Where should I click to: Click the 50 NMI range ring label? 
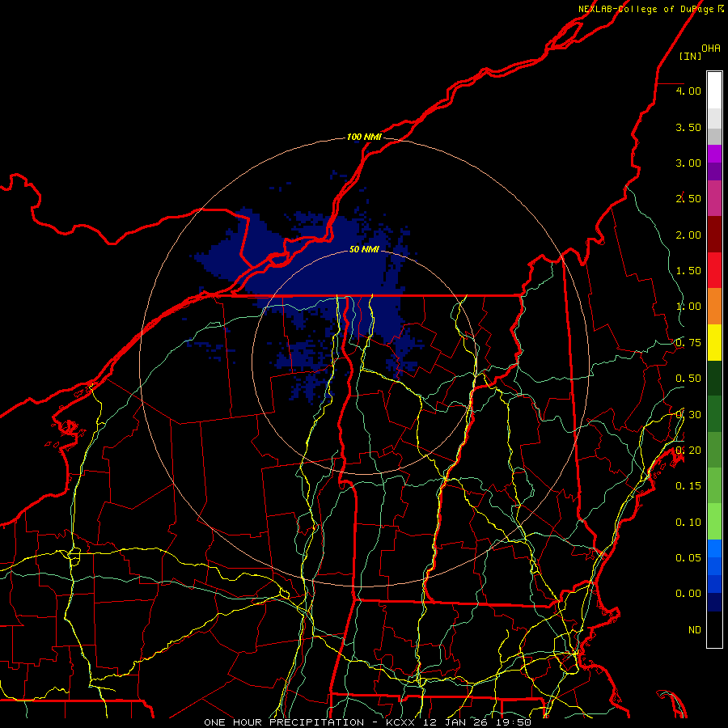tap(364, 249)
